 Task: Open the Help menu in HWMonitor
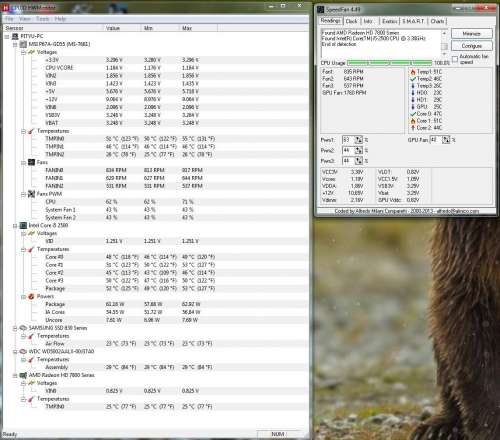60,19
